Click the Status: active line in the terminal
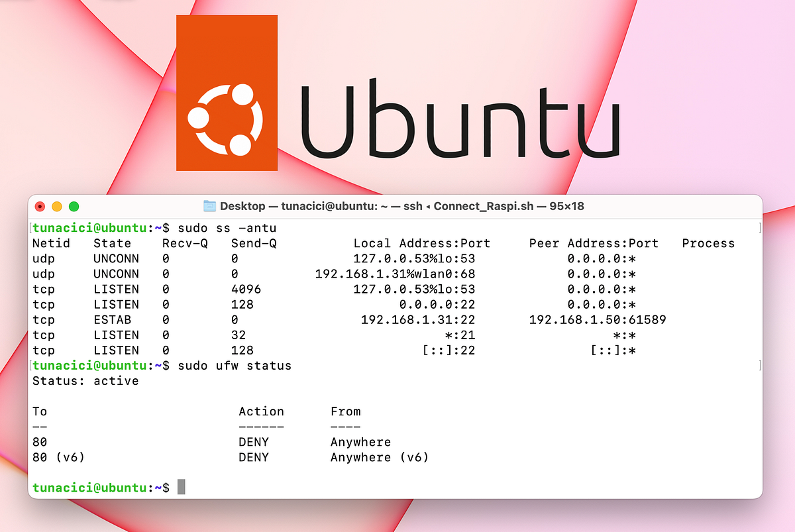This screenshot has width=795, height=532. 87,381
